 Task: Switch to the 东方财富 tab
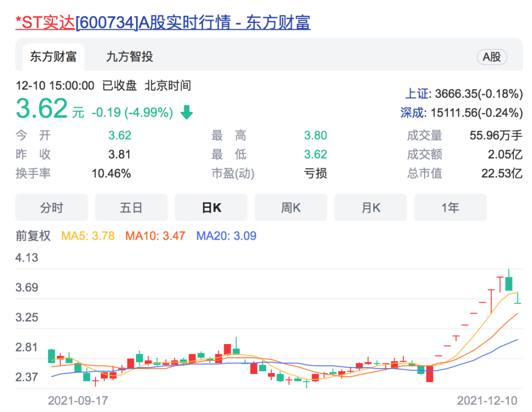point(53,57)
